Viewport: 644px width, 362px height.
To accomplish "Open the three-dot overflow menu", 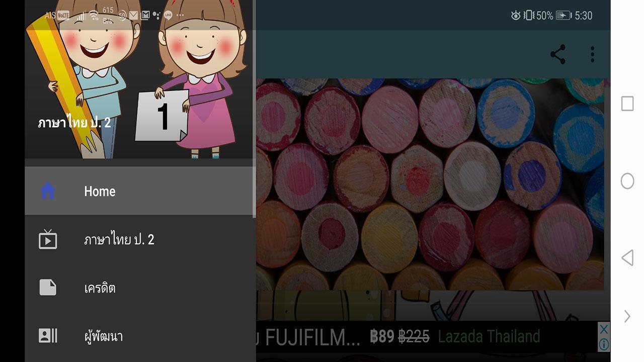I will pos(592,54).
